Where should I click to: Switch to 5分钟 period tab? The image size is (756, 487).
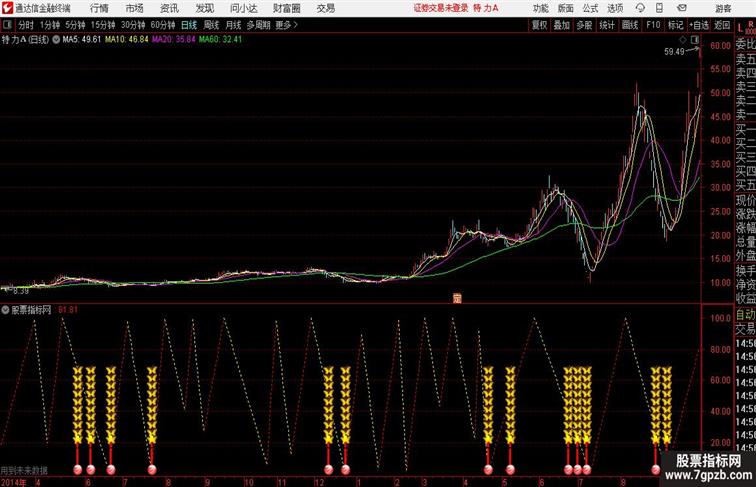tap(75, 25)
